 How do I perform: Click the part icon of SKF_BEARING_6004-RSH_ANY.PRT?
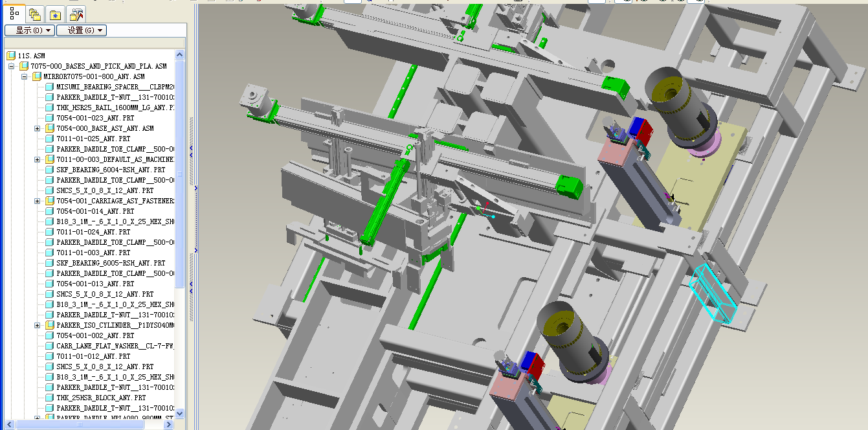[x=50, y=170]
